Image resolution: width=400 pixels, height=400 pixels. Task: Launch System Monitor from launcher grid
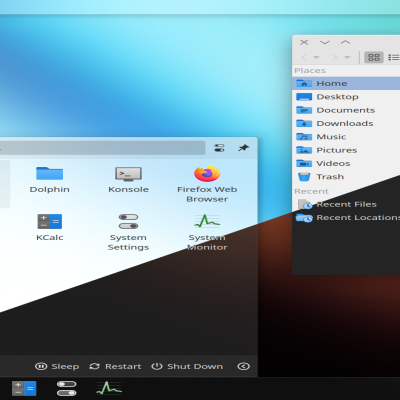pyautogui.click(x=207, y=232)
